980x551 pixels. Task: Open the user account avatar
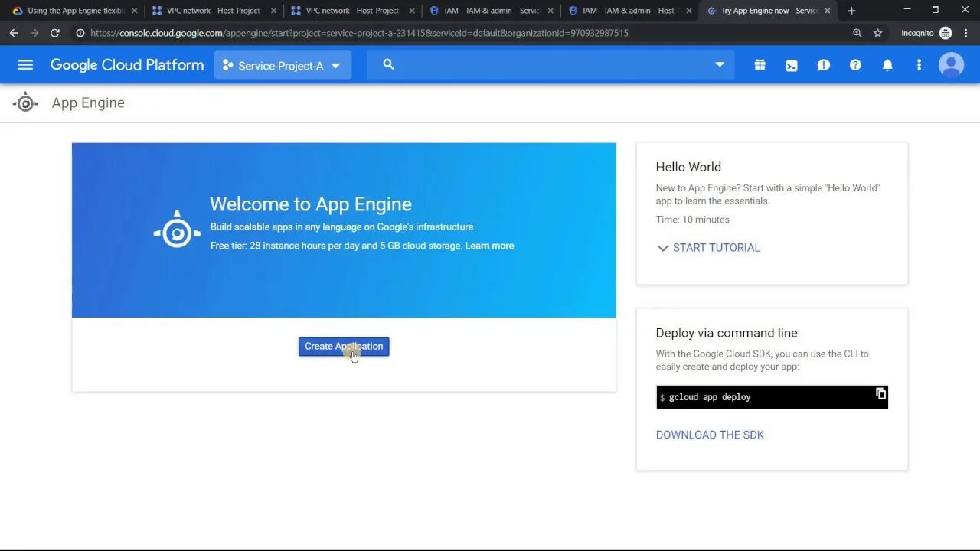pyautogui.click(x=952, y=65)
